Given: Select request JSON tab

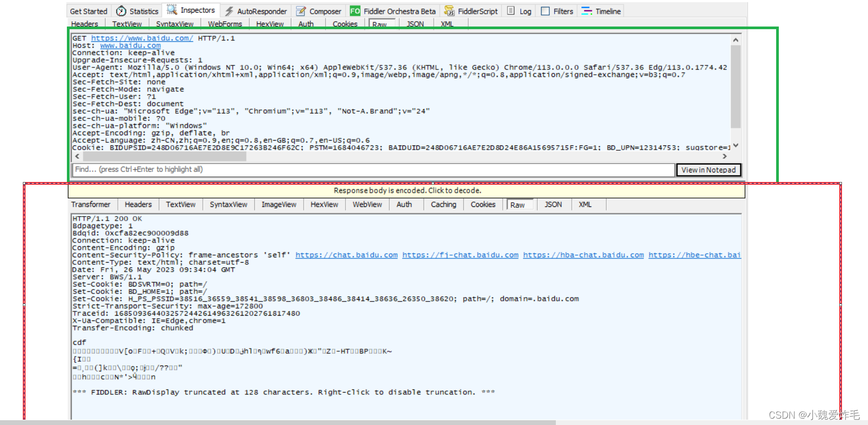Looking at the screenshot, I should tap(415, 24).
